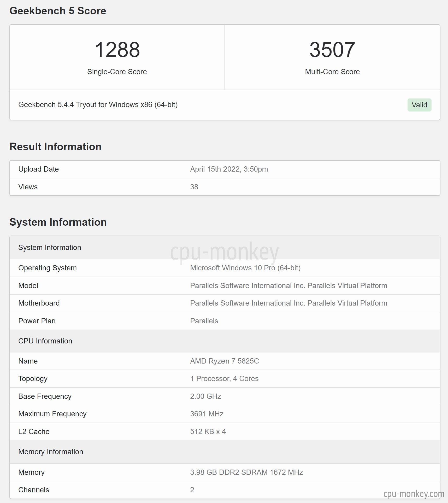This screenshot has width=448, height=503.
Task: Select the 3691 MHz value
Action: [x=207, y=414]
